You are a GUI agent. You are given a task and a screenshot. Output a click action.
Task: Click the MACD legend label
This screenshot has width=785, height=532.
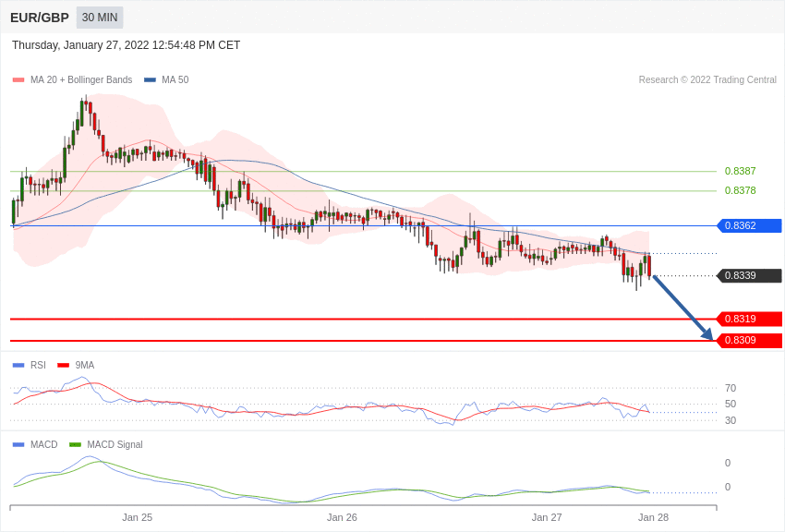[44, 445]
